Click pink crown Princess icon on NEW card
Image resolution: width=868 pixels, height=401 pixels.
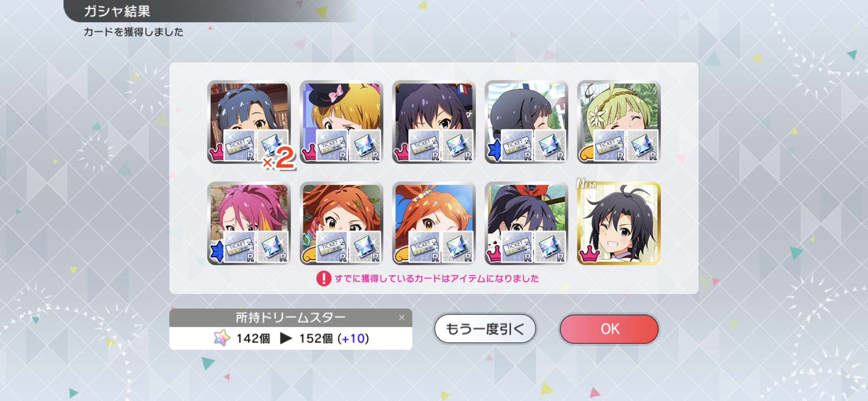pos(589,254)
